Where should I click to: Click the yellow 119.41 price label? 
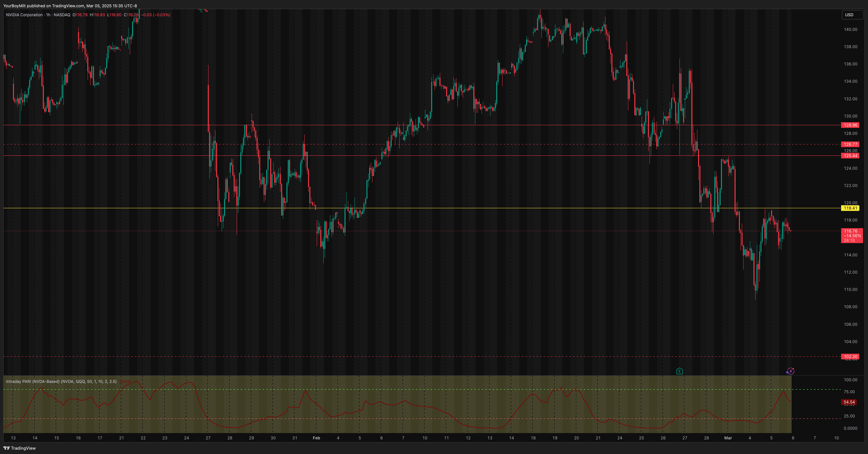[850, 208]
